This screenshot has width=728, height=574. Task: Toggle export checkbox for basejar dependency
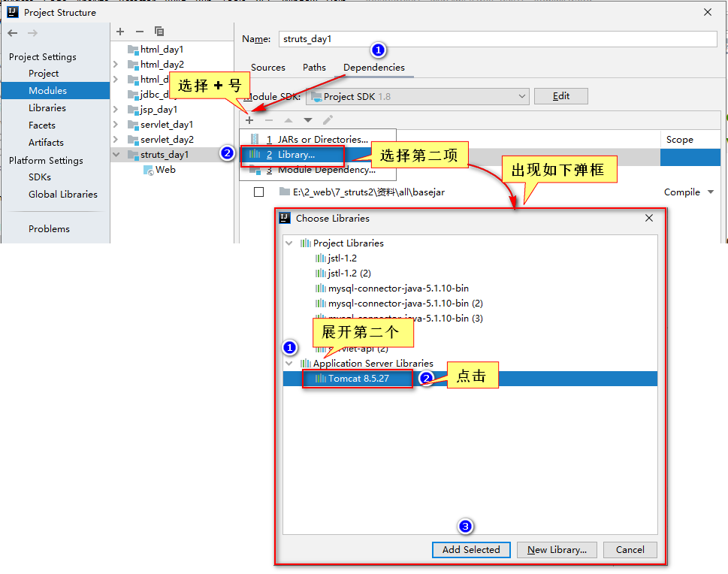[x=258, y=192]
